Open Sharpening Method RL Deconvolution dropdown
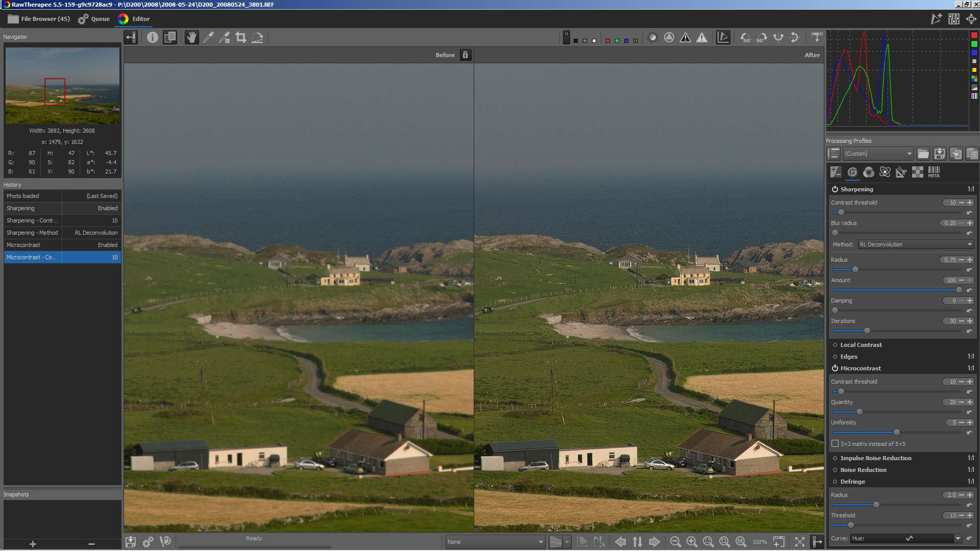 tap(916, 244)
